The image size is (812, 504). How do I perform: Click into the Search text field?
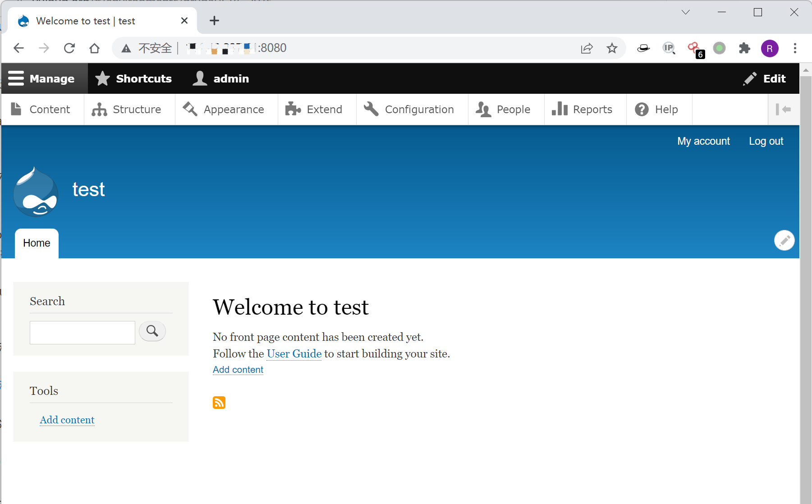[83, 333]
